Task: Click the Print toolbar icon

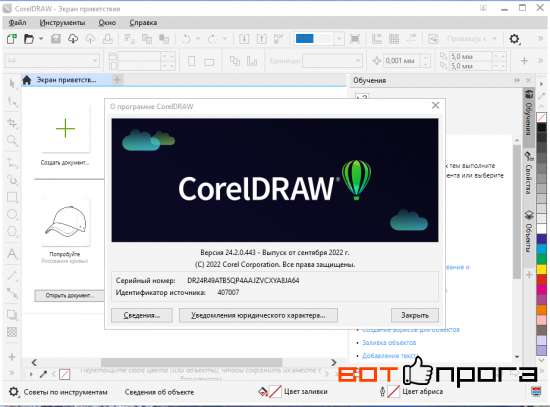Action: click(108, 39)
